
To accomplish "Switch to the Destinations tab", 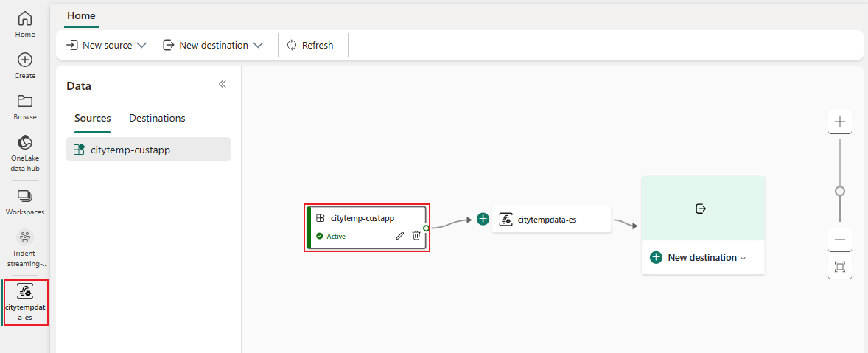I will (157, 119).
